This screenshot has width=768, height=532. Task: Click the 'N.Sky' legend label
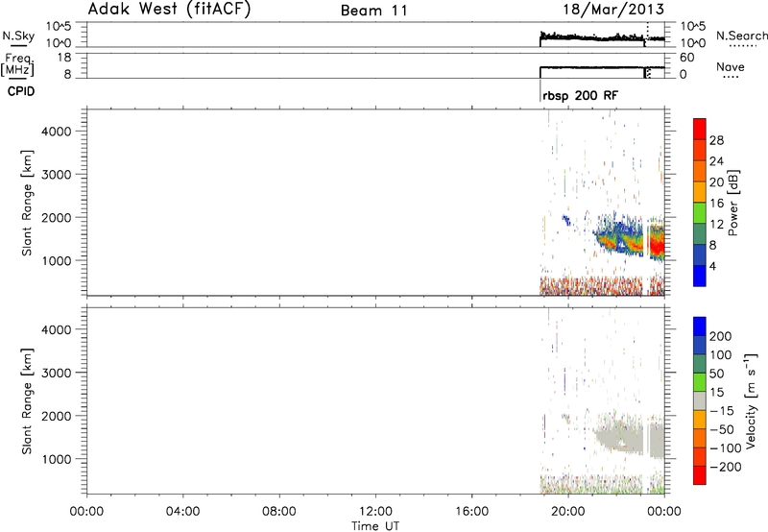coord(18,36)
